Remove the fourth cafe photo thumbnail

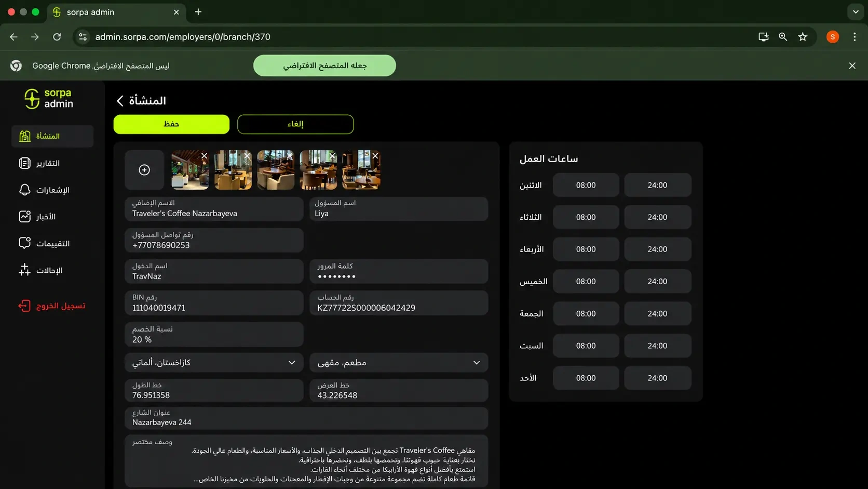(332, 156)
